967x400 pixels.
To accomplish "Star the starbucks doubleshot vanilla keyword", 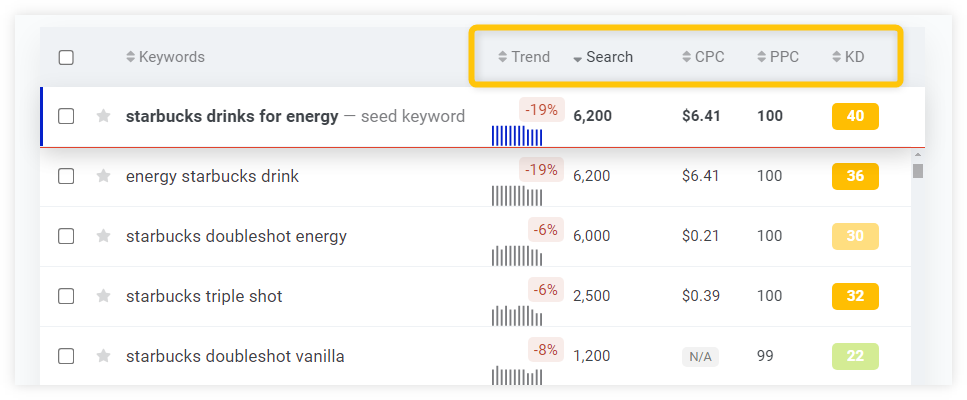I will pos(104,356).
